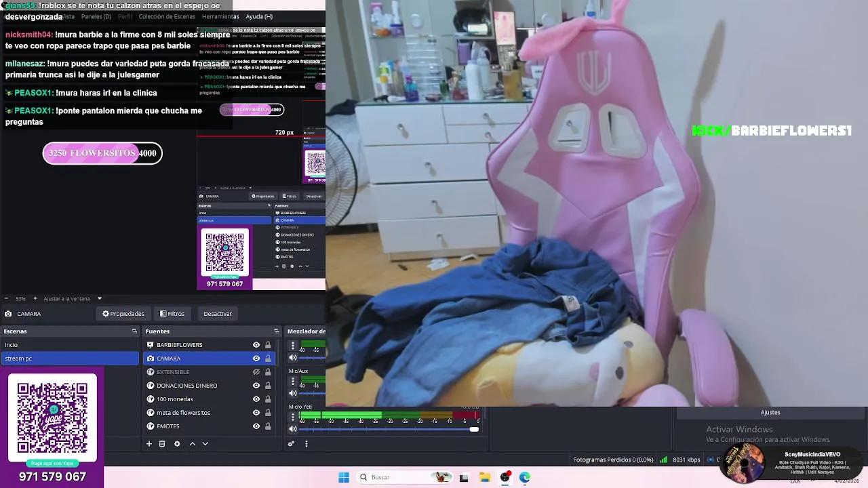Image resolution: width=868 pixels, height=488 pixels.
Task: Click the Filtros button
Action: [172, 314]
